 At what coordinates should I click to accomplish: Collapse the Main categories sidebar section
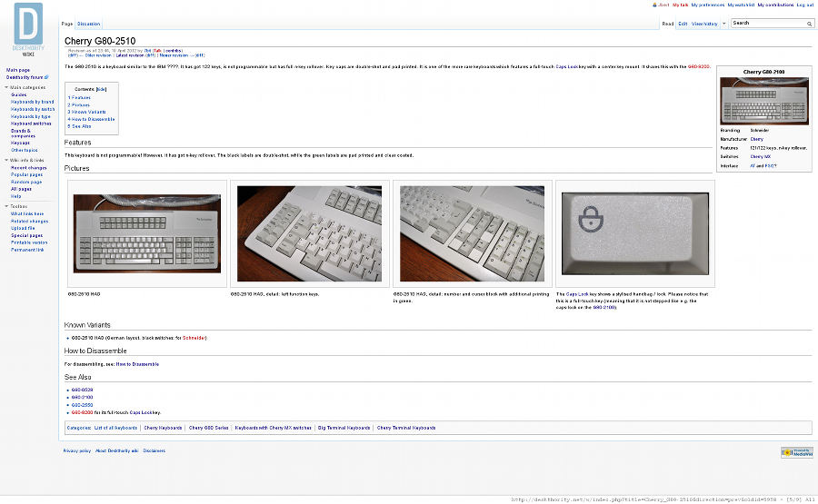click(6, 87)
